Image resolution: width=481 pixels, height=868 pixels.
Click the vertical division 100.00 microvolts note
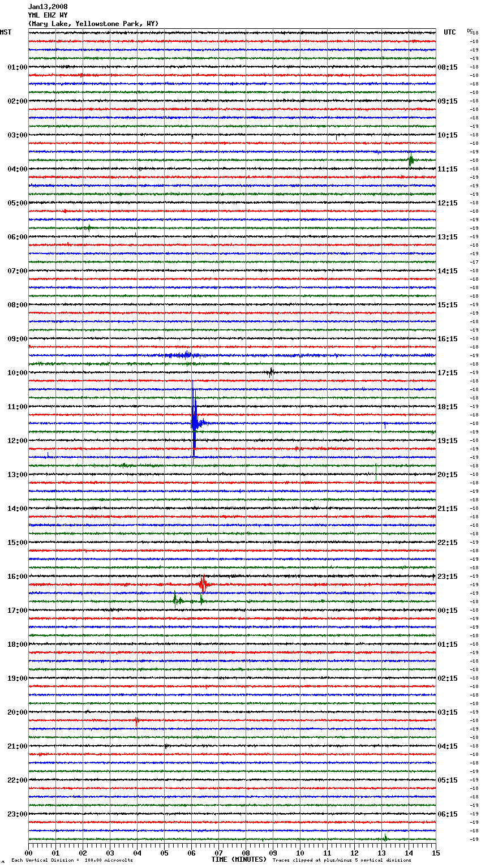point(72,860)
